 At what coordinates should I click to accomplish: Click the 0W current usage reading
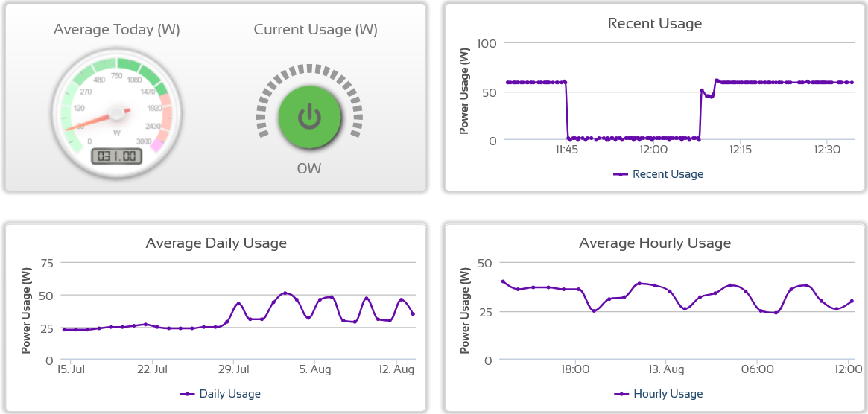pos(309,169)
